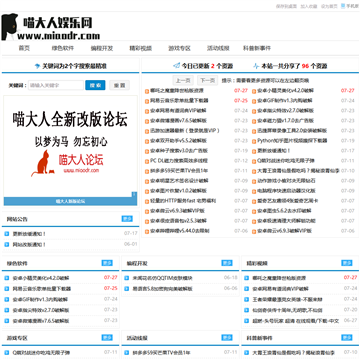Go to previous page with 上一页
The width and height of the screenshot is (360, 360).
tap(183, 80)
